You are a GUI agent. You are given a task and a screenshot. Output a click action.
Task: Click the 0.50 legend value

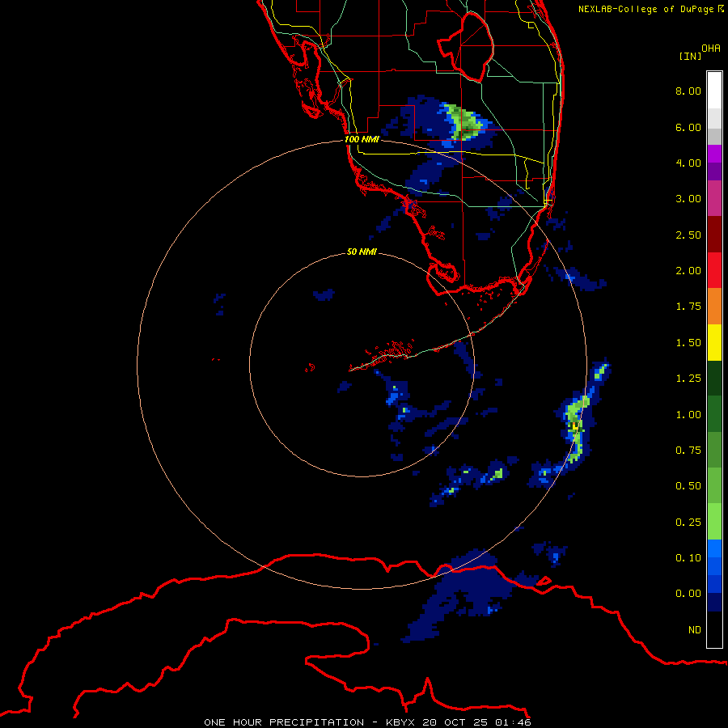pyautogui.click(x=688, y=486)
